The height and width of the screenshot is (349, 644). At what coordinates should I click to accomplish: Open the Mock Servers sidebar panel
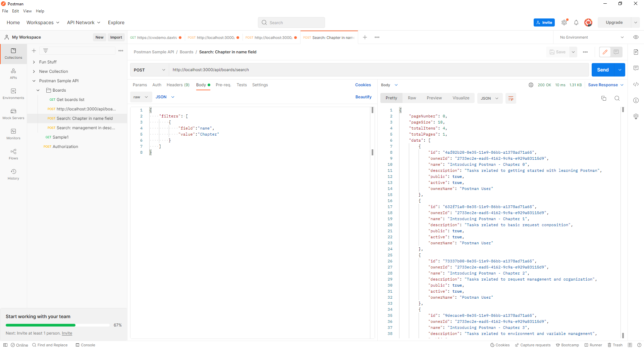click(13, 114)
